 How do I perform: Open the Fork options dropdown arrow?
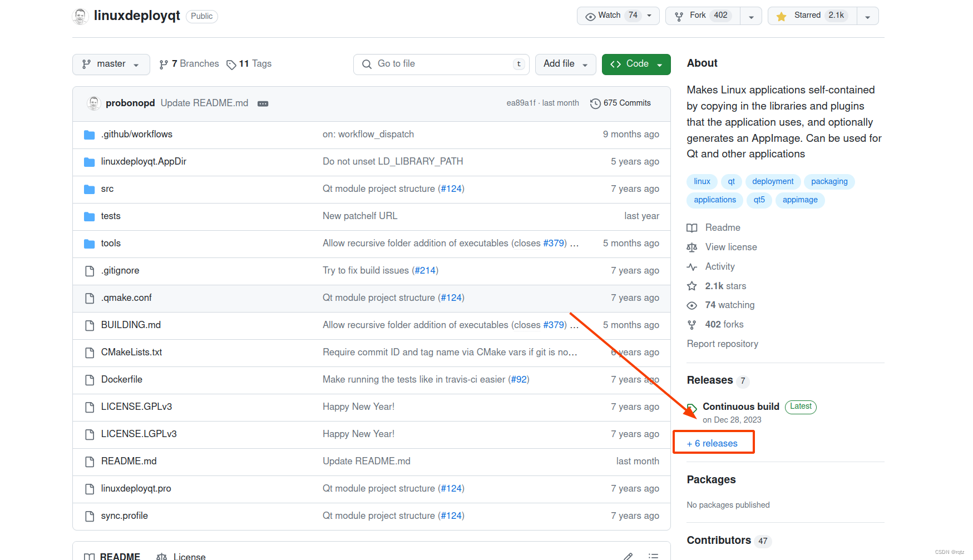point(751,16)
